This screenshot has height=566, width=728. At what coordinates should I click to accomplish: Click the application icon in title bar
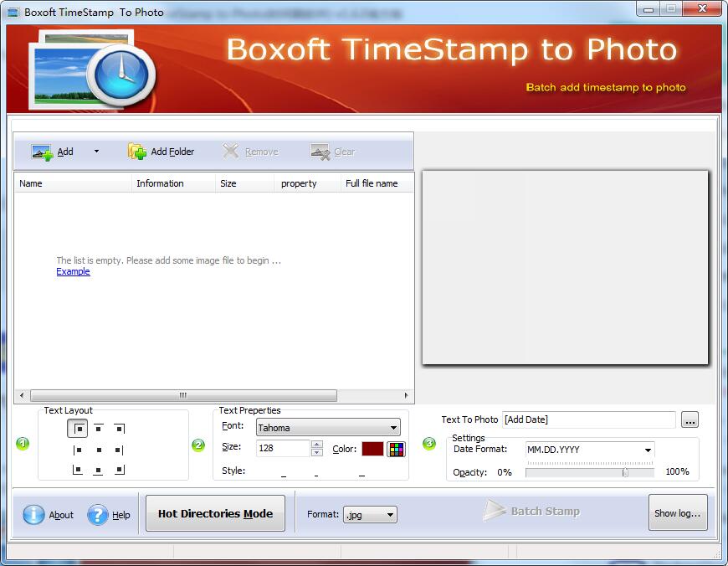(x=13, y=12)
